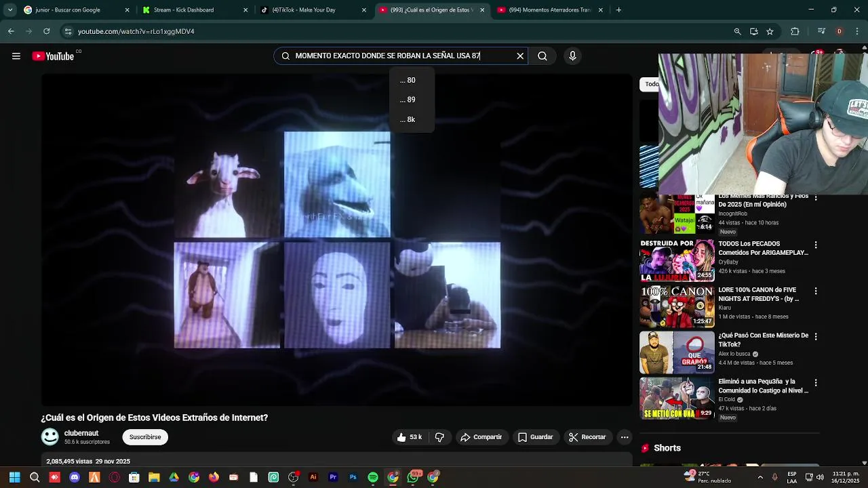
Task: Launch Firefox from the taskbar
Action: pos(214,477)
